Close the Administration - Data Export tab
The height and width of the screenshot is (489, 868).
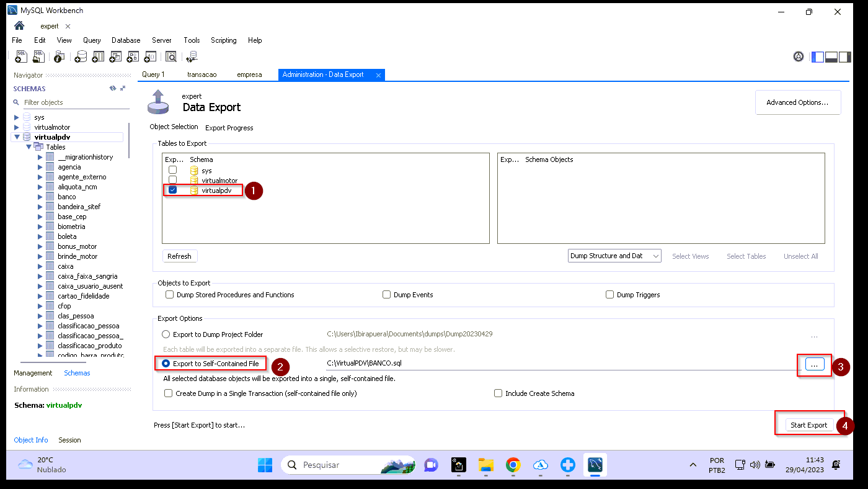coord(378,74)
